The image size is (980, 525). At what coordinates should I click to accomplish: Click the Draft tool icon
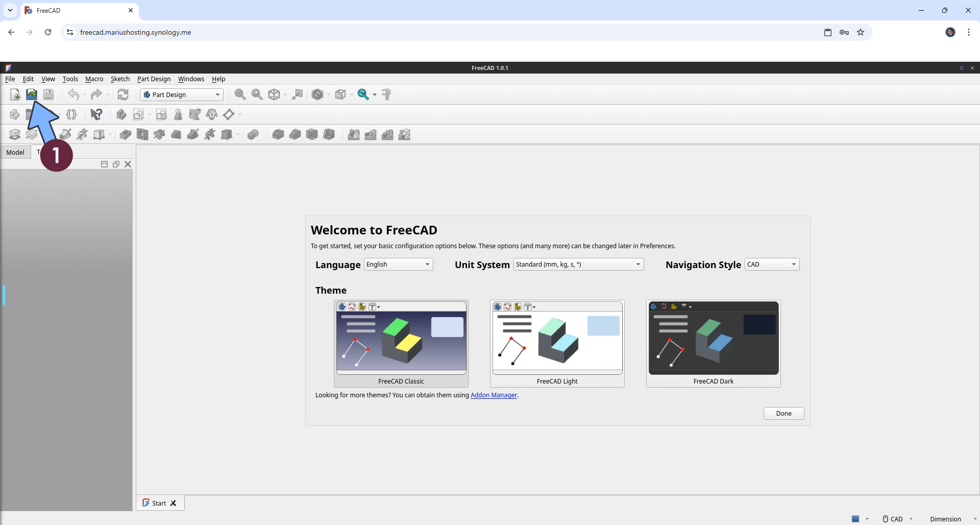coord(312,134)
